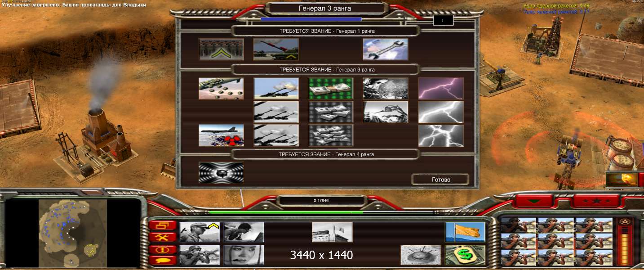Click the fiery special power shortcut icon
The image size is (644, 270).
[x=622, y=179]
